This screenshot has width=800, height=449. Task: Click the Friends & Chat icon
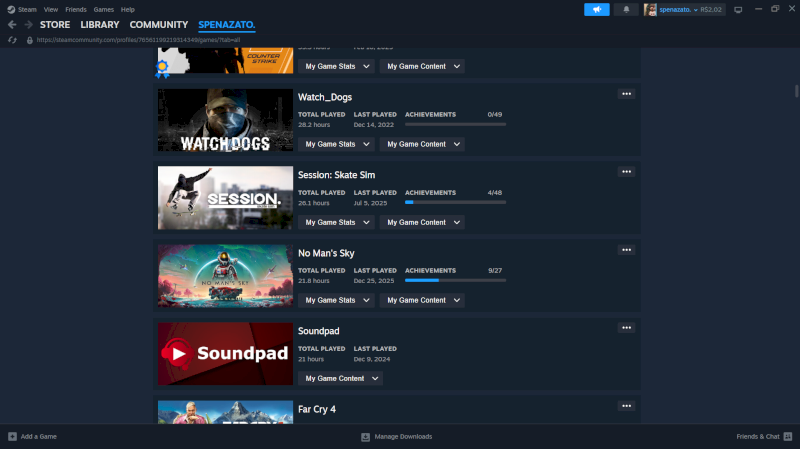click(788, 436)
